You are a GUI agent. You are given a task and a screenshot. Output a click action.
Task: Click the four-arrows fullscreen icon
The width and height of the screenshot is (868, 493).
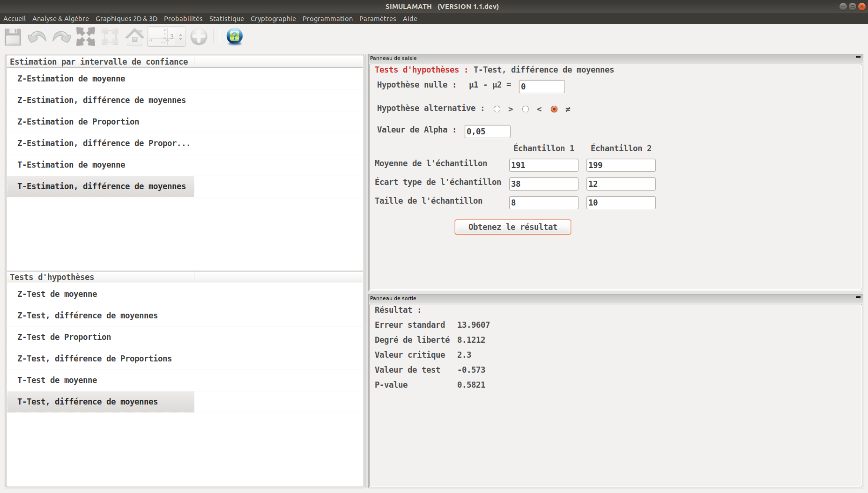coord(86,37)
